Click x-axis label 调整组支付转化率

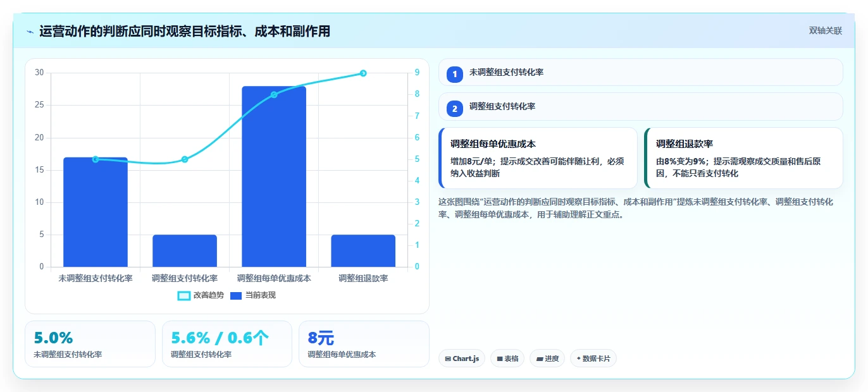click(185, 278)
